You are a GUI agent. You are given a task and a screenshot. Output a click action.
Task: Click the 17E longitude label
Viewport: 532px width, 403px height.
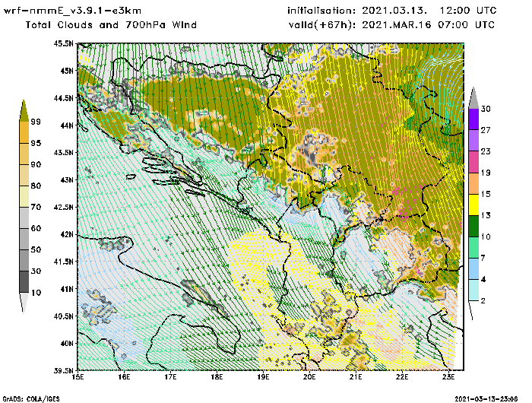(171, 377)
